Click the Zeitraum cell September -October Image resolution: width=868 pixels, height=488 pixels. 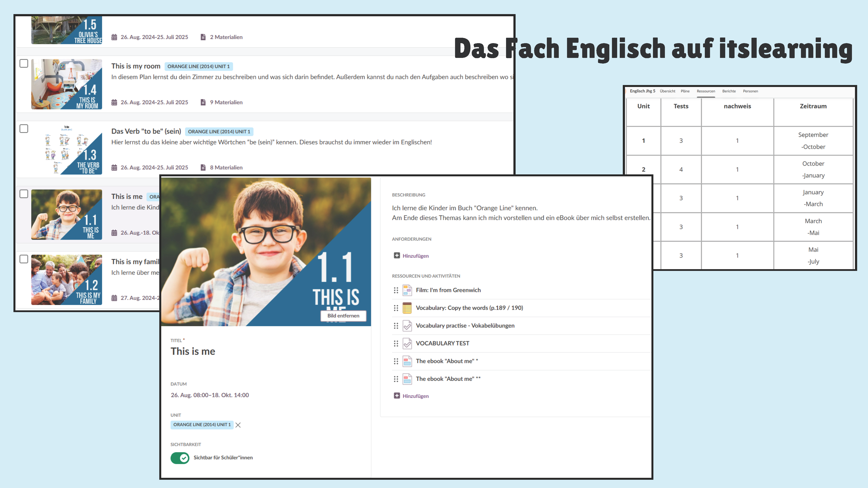point(813,141)
